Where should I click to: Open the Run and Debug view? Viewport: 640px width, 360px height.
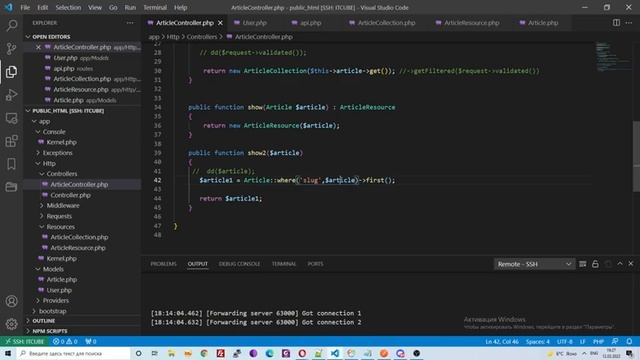point(11,95)
